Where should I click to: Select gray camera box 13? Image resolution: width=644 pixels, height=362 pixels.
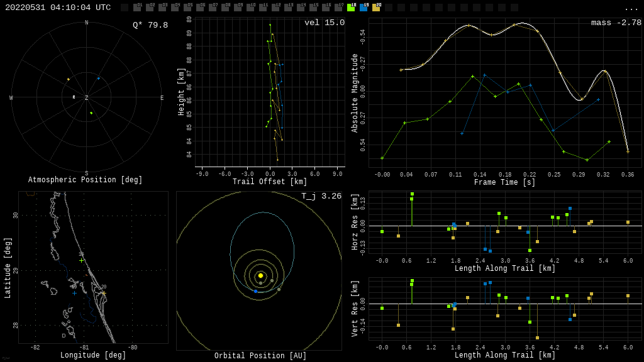click(x=288, y=8)
